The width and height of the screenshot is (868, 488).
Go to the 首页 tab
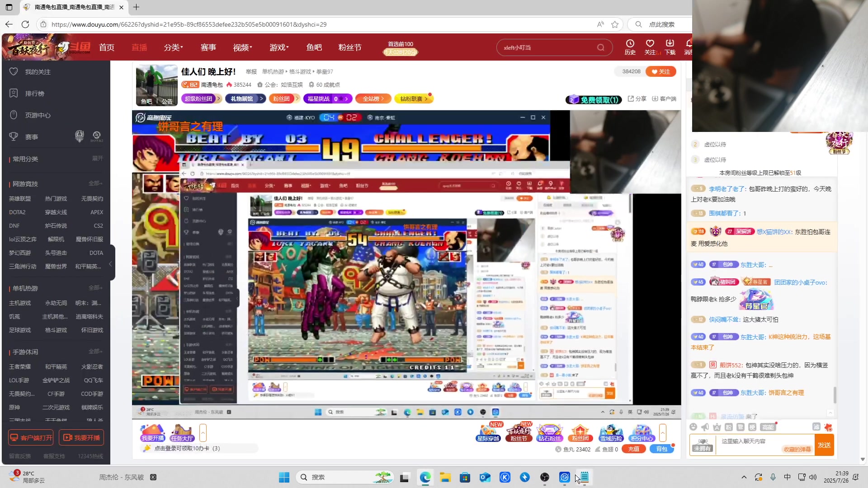click(107, 47)
